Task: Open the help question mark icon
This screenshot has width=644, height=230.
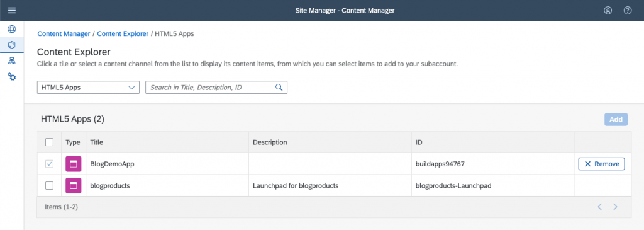Action: coord(628,11)
